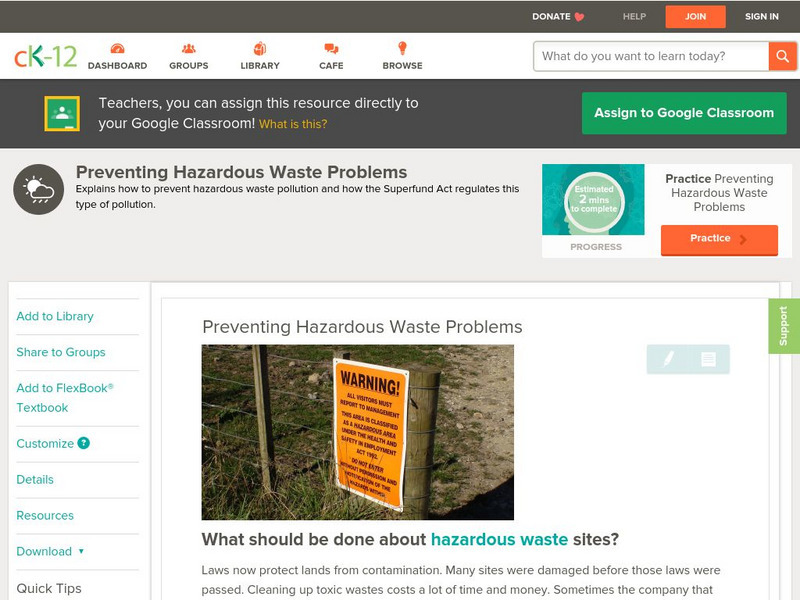Click inside the search input field
The width and height of the screenshot is (800, 600).
tap(640, 56)
